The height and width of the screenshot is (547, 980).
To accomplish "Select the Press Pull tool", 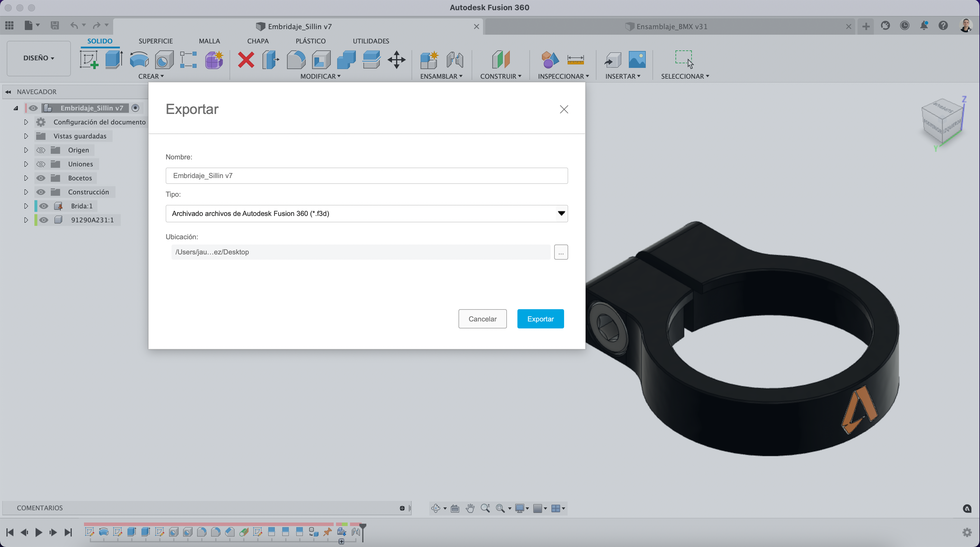I will (271, 60).
